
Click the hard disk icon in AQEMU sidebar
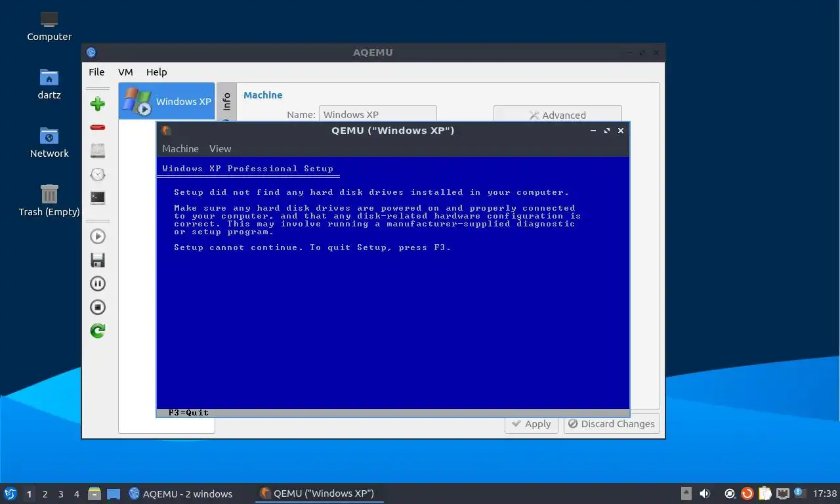pos(98,151)
